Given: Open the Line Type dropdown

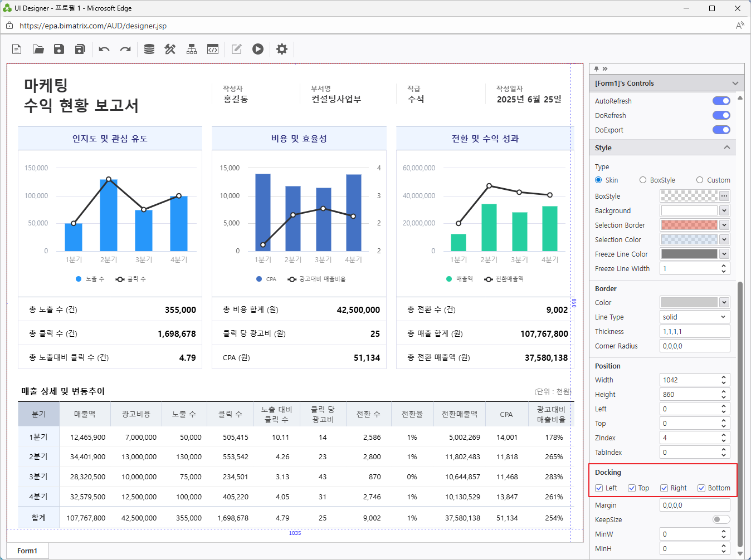Looking at the screenshot, I should tap(694, 317).
